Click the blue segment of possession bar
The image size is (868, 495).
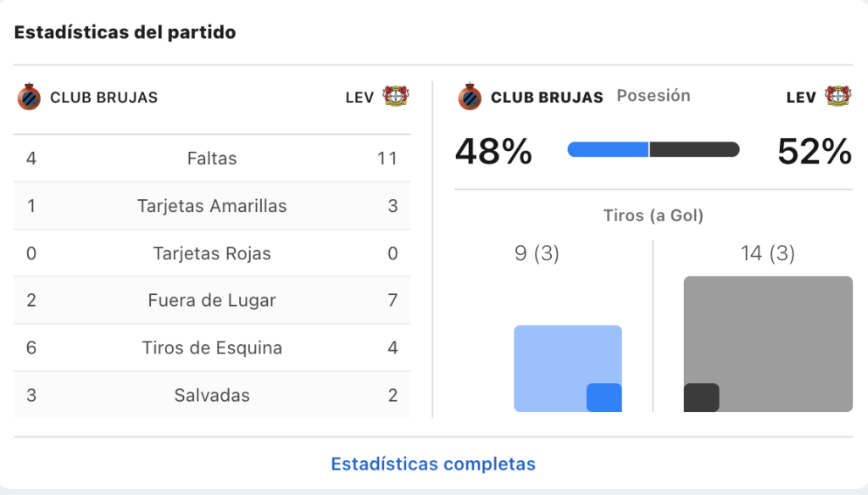click(x=608, y=149)
